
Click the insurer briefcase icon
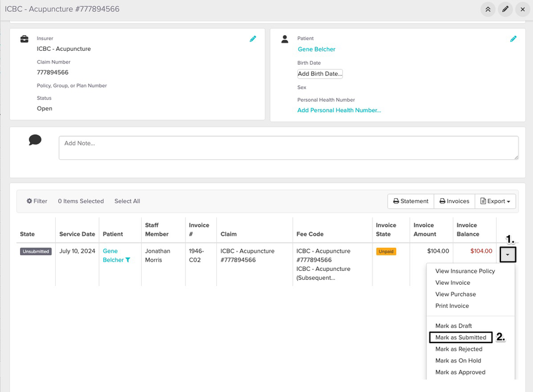[24, 39]
